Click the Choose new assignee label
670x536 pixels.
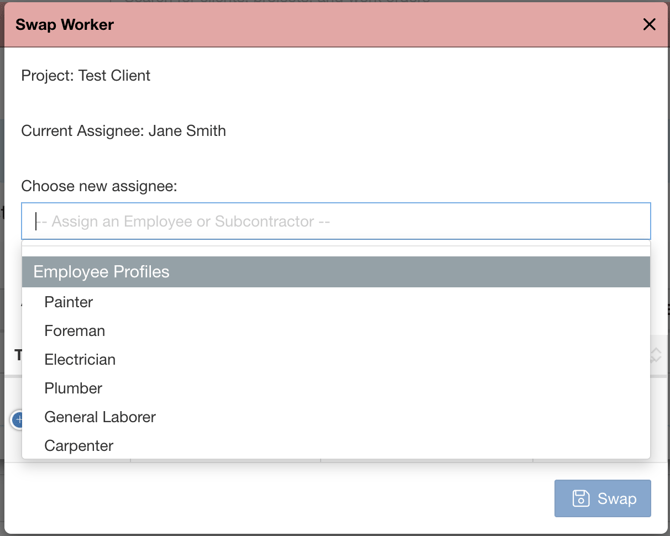pos(99,186)
